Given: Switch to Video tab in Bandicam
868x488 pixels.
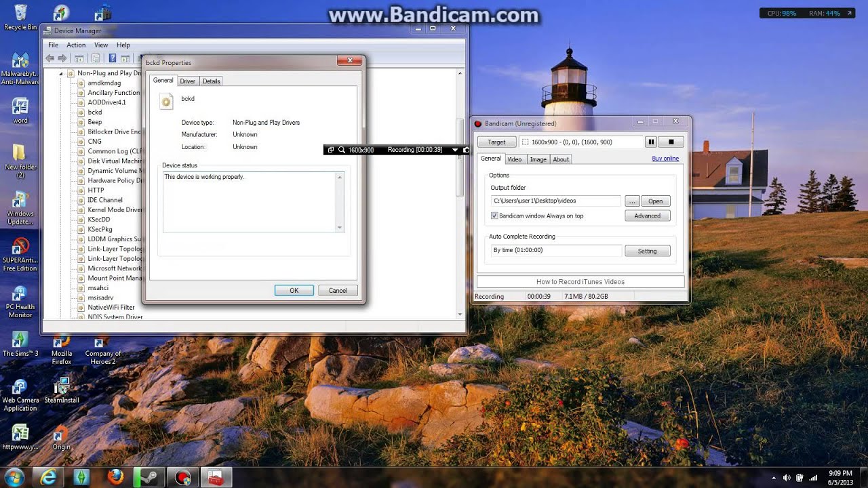Looking at the screenshot, I should coord(515,159).
